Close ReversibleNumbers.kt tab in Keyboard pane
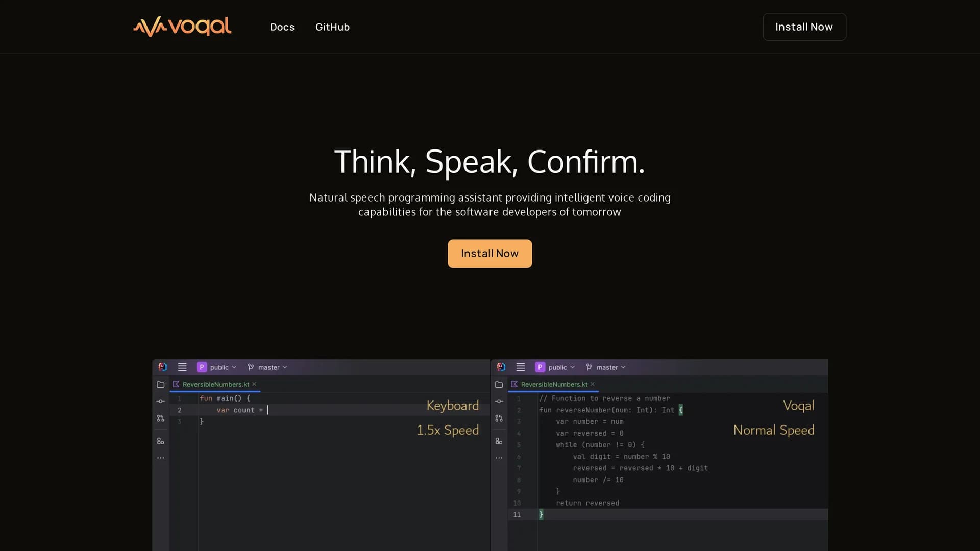The height and width of the screenshot is (551, 980). [x=254, y=384]
